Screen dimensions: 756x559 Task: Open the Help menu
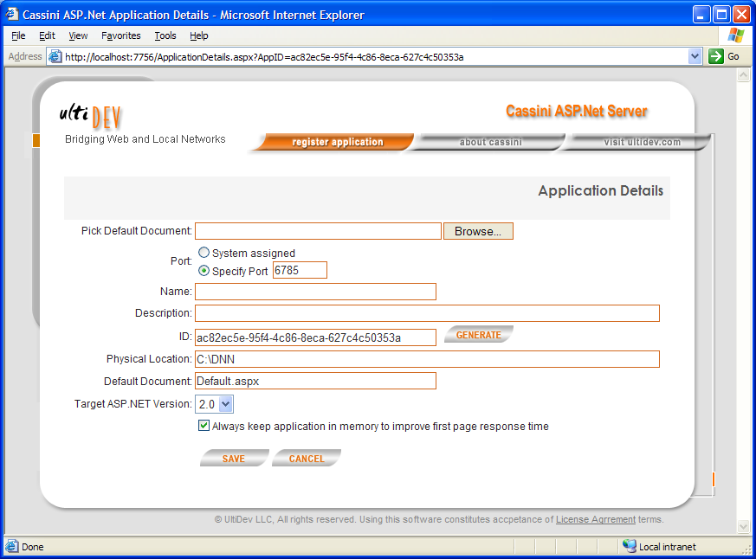(x=198, y=35)
